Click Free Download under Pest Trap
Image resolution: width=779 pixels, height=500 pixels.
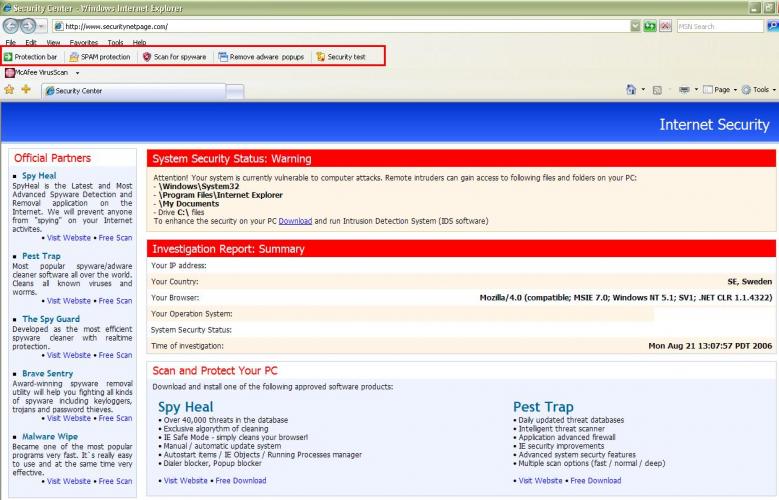point(596,481)
